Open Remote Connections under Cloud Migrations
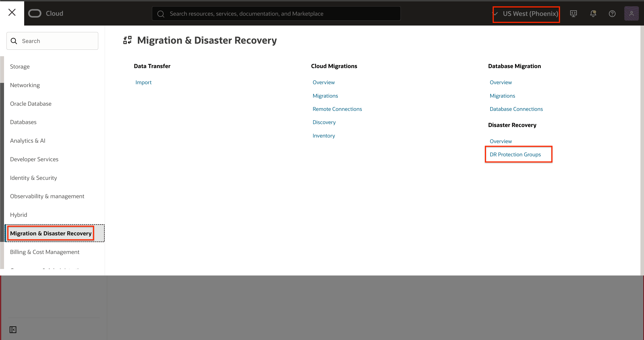The image size is (644, 340). tap(337, 109)
